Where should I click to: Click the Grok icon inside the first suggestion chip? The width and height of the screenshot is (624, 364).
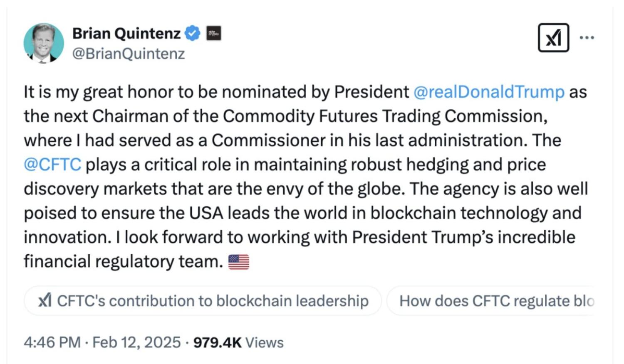click(45, 300)
